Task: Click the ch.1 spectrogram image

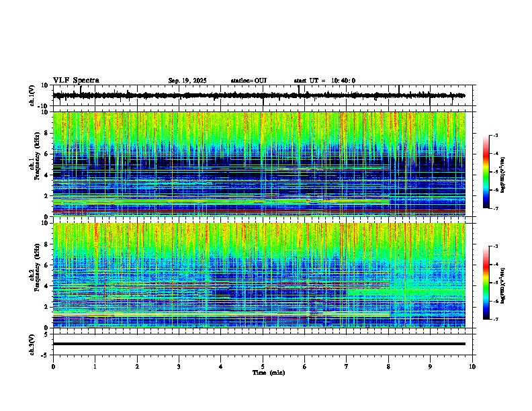Action: 259,164
